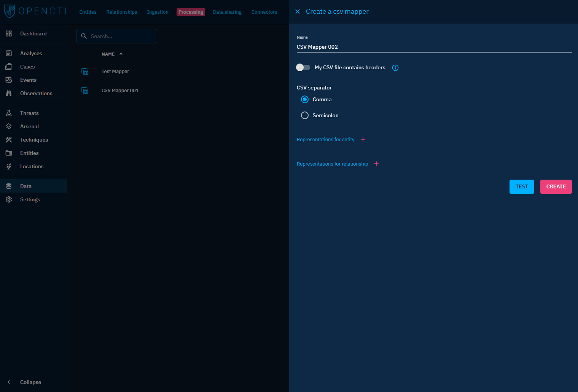Collapse the sidebar with chevron
This screenshot has height=392, width=578.
click(x=9, y=382)
